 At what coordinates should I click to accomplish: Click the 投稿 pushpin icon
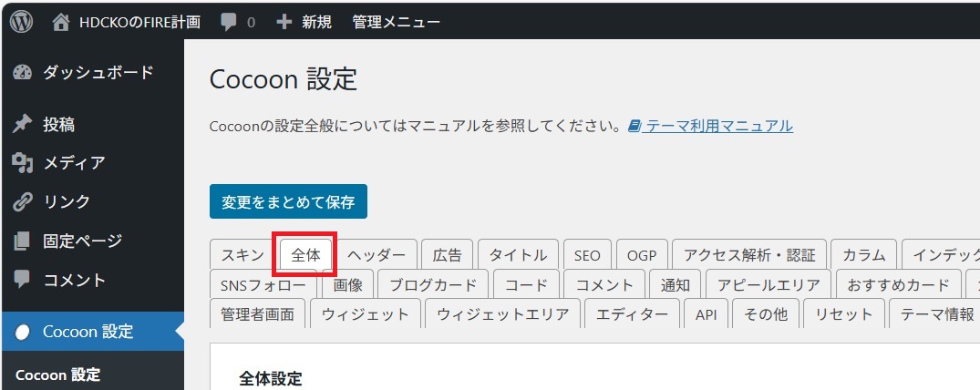22,124
